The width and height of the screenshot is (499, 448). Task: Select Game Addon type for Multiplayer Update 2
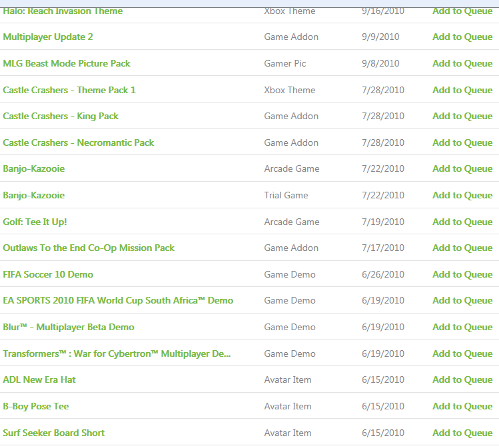(291, 37)
